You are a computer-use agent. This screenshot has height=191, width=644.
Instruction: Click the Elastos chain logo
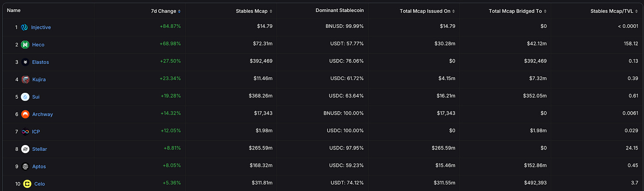click(25, 62)
